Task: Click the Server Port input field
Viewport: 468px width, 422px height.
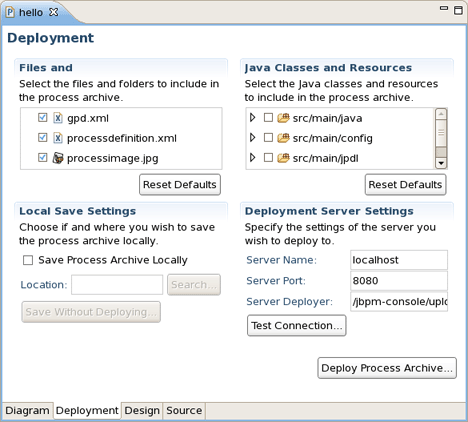Action: (x=399, y=281)
